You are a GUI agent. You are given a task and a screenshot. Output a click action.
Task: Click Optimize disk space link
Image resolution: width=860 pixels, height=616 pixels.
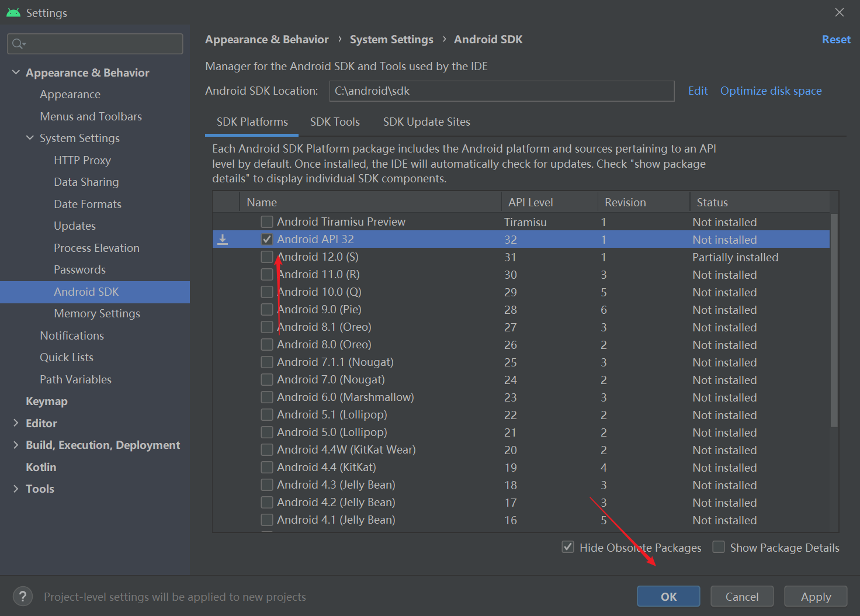click(771, 91)
